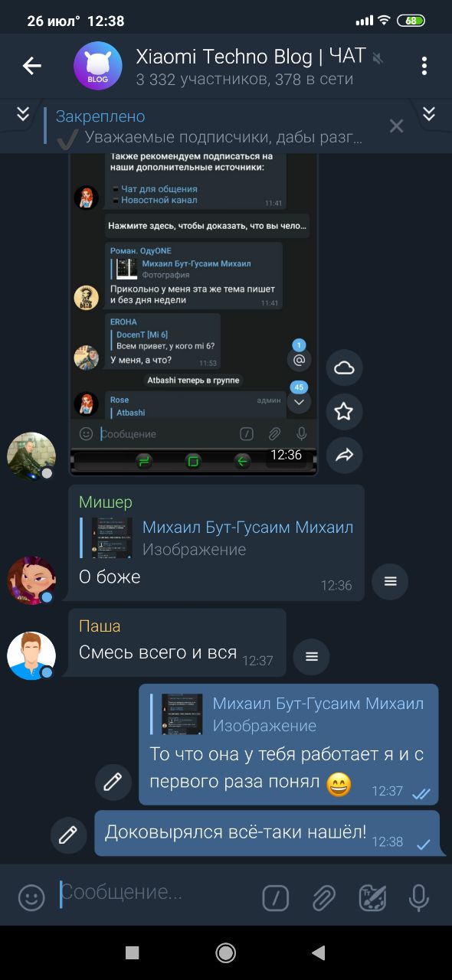452x980 pixels.
Task: Forward the image with share arrow
Action: (344, 456)
